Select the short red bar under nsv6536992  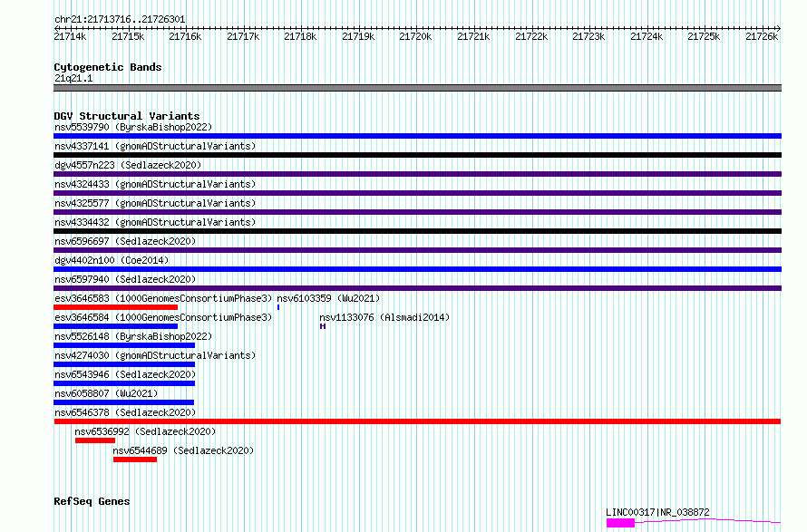pos(95,441)
